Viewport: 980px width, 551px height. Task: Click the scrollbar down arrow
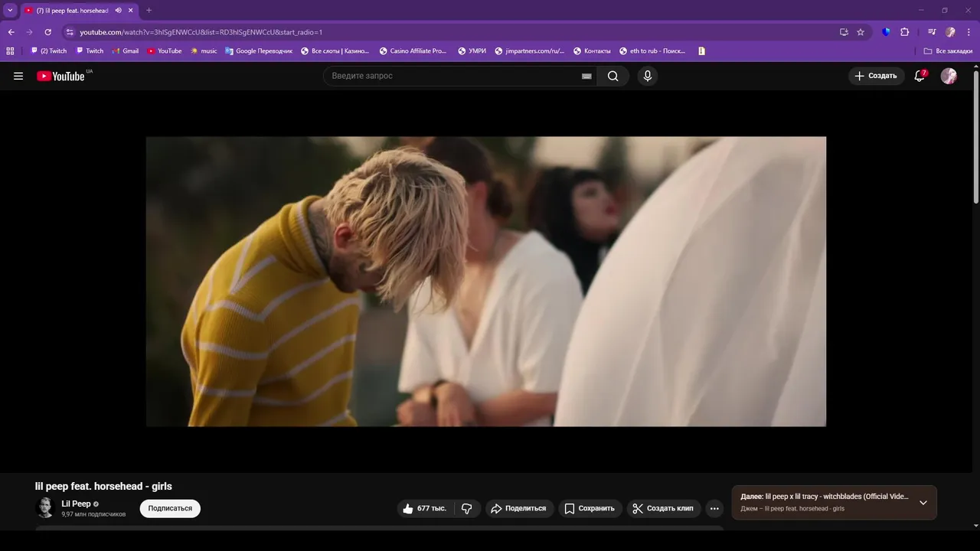tap(975, 526)
